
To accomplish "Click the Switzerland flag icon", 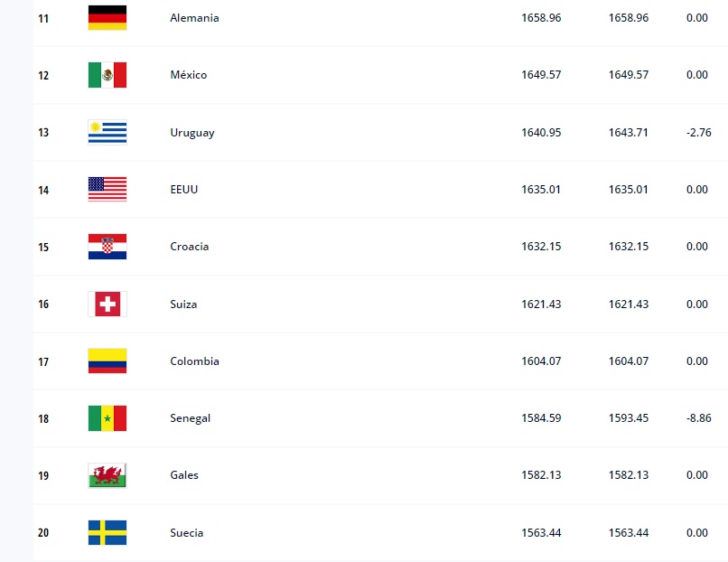I will 107,304.
